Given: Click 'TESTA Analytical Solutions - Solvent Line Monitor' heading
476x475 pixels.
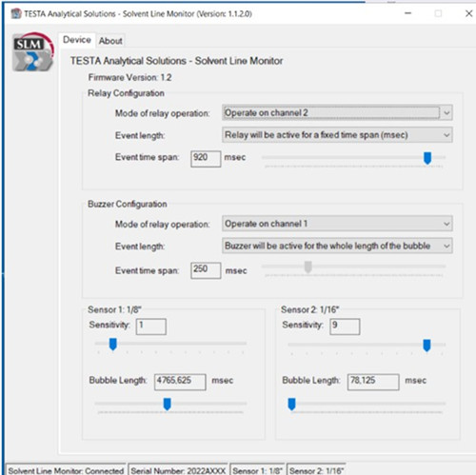Looking at the screenshot, I should click(x=176, y=61).
